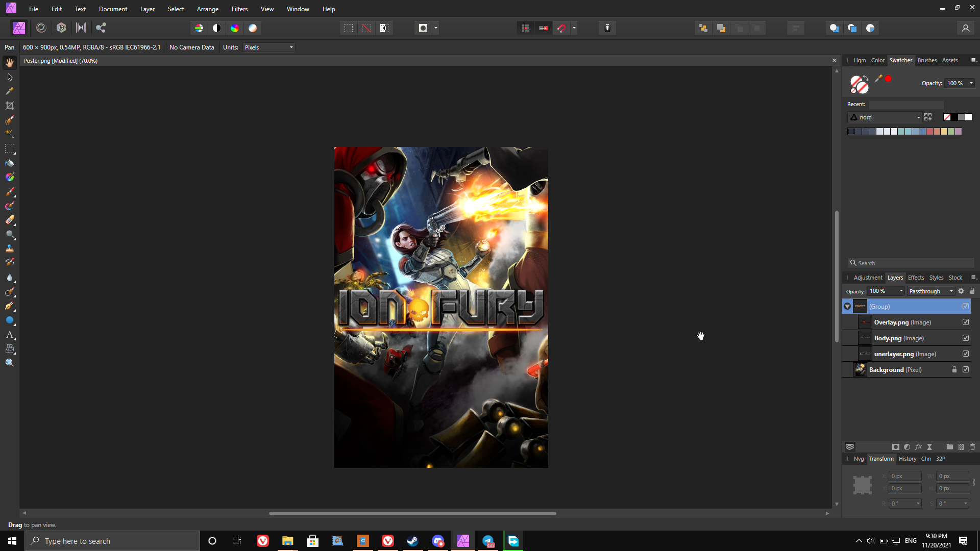The height and width of the screenshot is (551, 980).
Task: Click the black default swatch
Action: 954,117
